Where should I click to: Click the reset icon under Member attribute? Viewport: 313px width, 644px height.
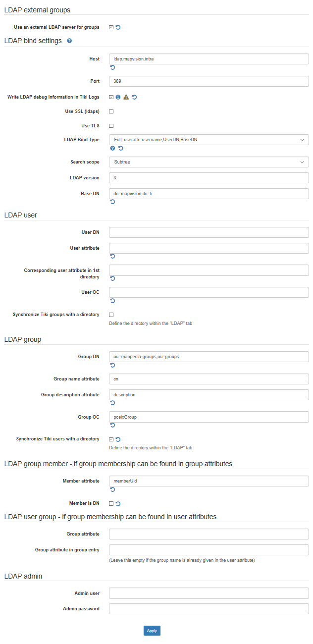point(112,489)
